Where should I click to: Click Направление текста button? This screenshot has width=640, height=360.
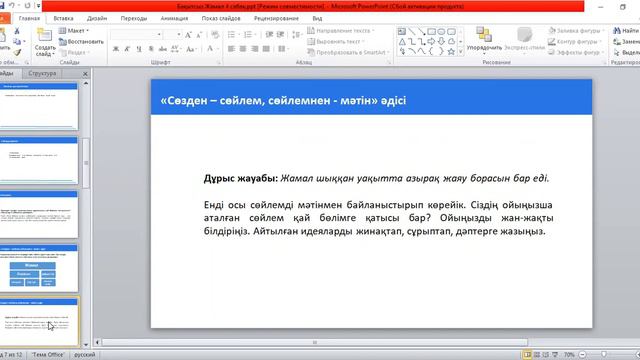(341, 31)
